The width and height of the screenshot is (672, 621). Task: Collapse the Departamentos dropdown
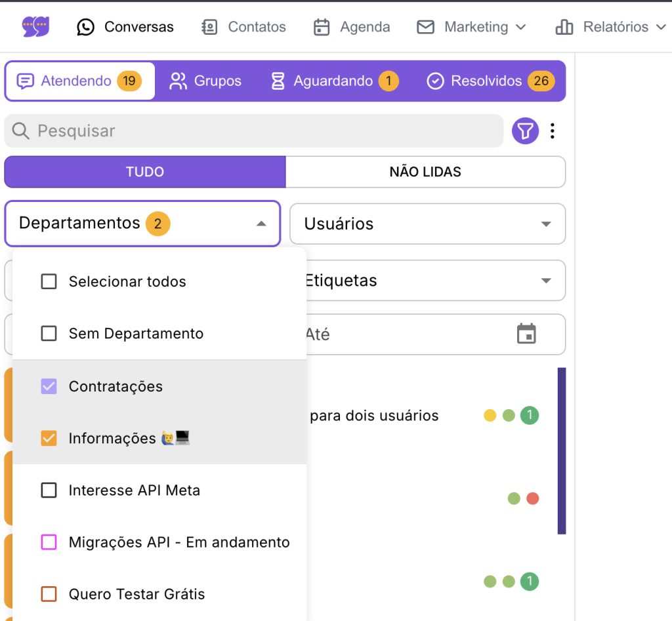coord(261,224)
